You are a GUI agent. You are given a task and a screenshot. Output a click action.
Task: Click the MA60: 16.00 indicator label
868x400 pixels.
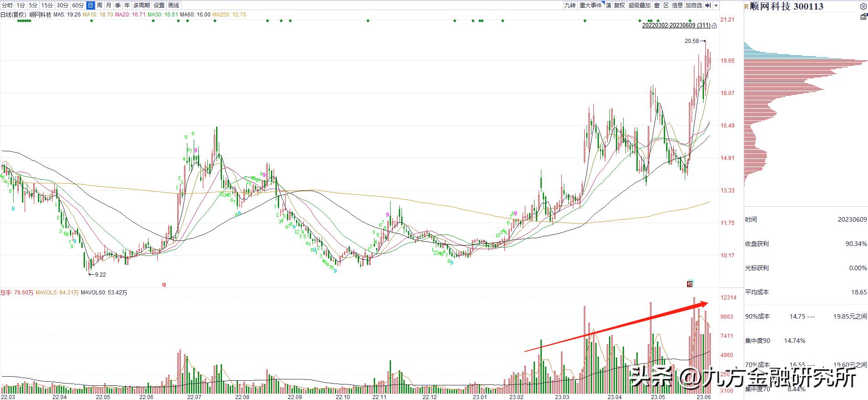[x=195, y=15]
